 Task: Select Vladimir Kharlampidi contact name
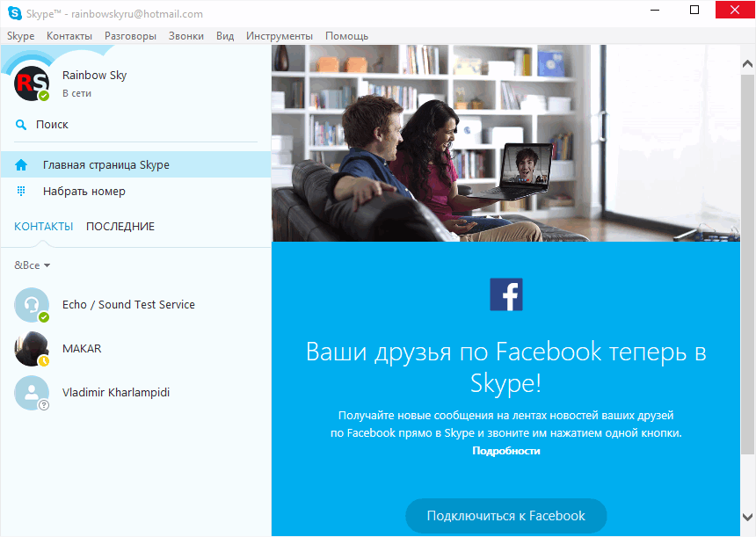(x=116, y=392)
